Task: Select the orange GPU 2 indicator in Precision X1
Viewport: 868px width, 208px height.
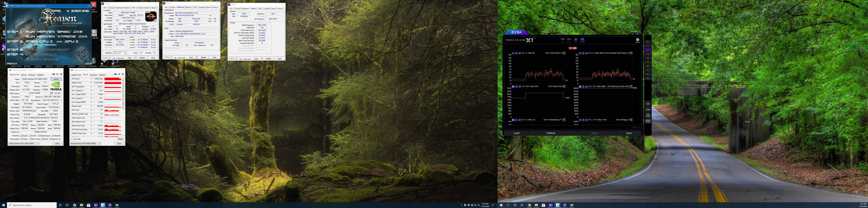Action: pos(575,48)
